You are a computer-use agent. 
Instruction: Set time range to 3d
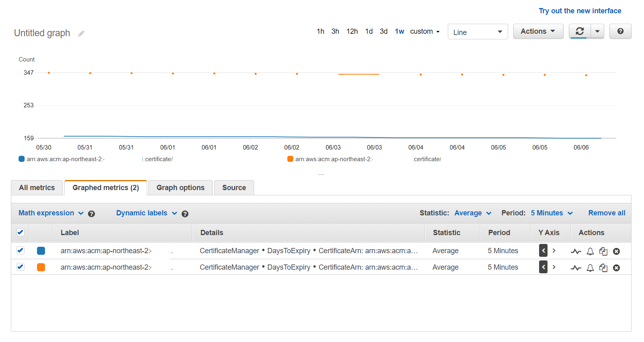pos(384,31)
